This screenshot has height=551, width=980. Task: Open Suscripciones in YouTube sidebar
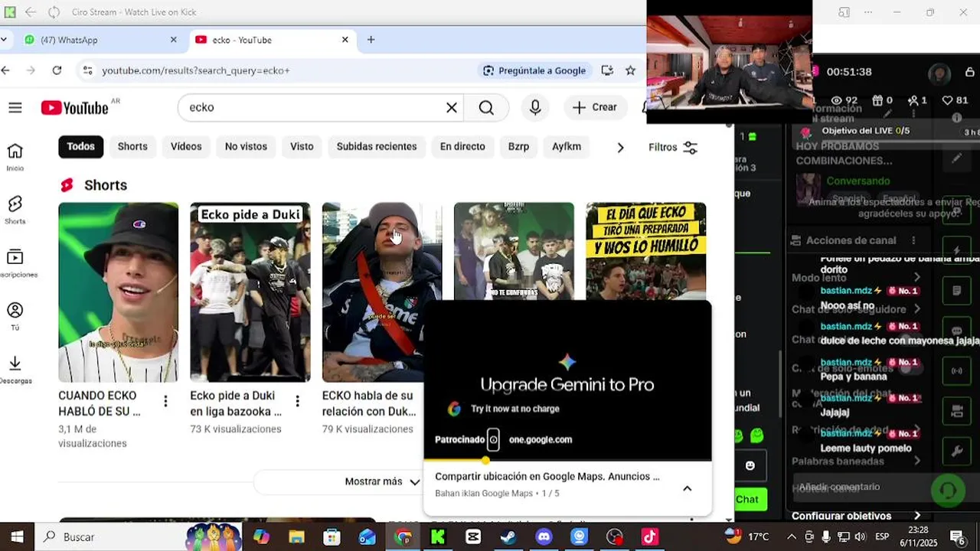[15, 263]
